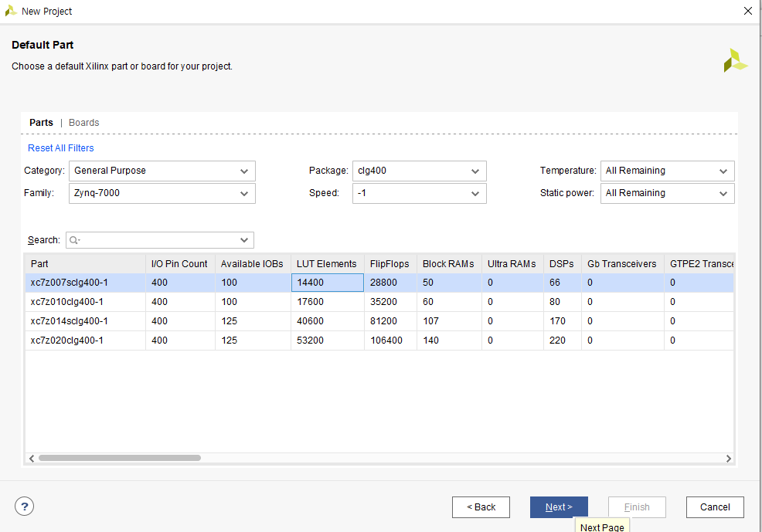This screenshot has height=532, width=762.
Task: Click the search magnifier icon
Action: click(74, 240)
